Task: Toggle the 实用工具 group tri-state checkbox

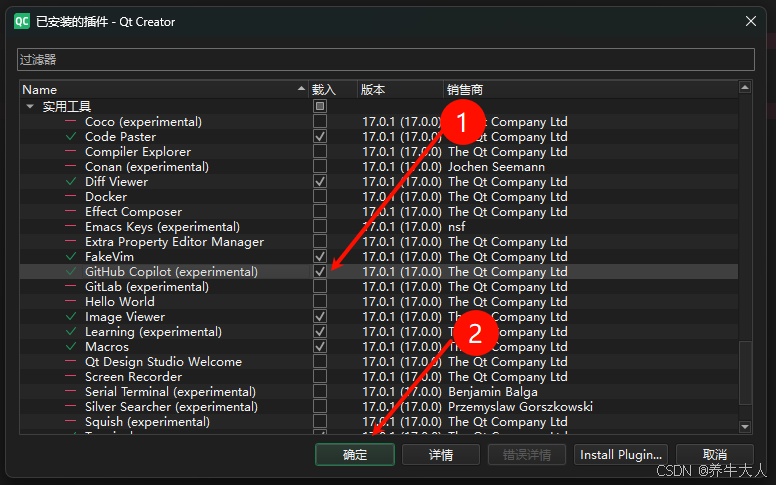Action: click(320, 106)
